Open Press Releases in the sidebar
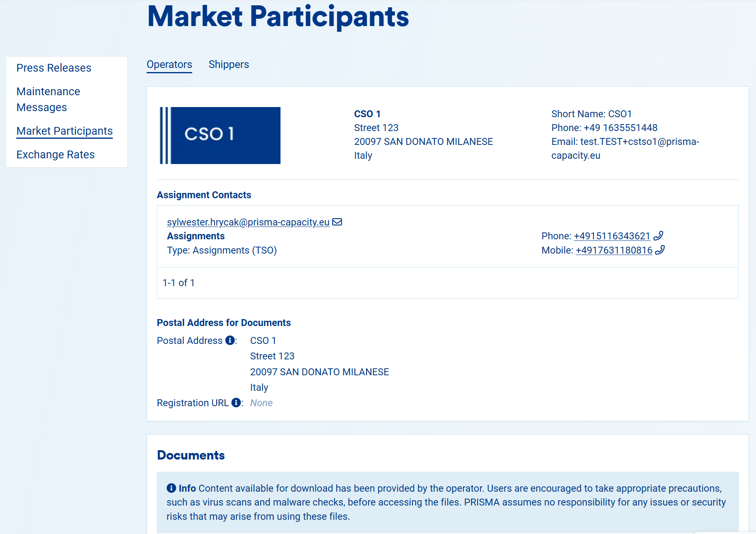This screenshot has height=534, width=756. tap(54, 68)
